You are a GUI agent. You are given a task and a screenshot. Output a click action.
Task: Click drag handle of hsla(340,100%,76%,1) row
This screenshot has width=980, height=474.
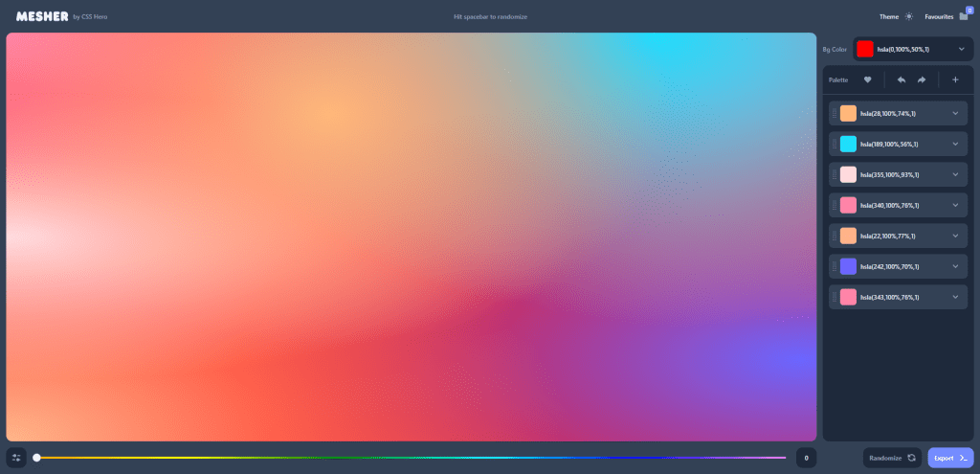point(835,205)
